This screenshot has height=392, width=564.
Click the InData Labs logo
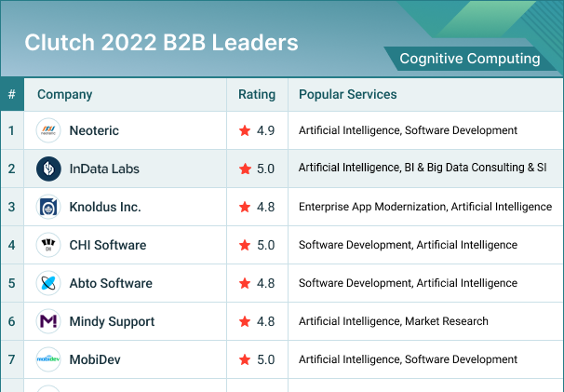pyautogui.click(x=48, y=169)
